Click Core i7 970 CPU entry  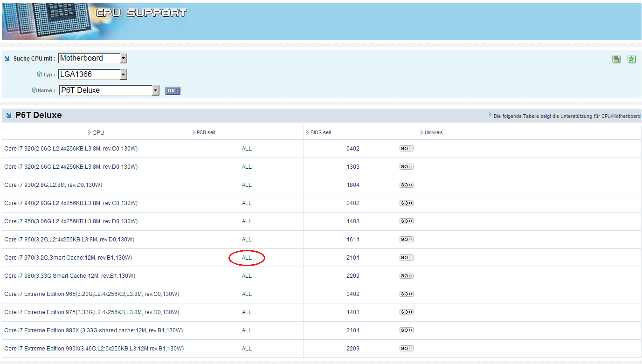[68, 258]
